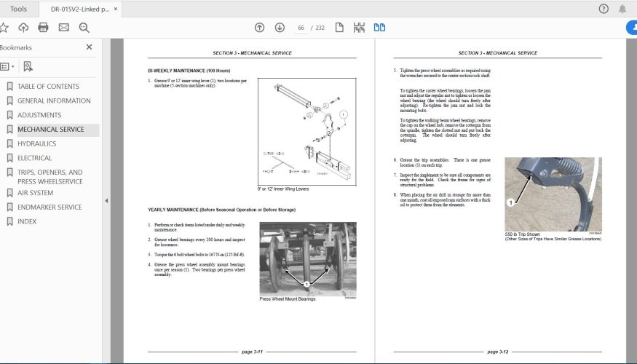The height and width of the screenshot is (364, 637).
Task: Print the document using printer icon
Action: pos(43,28)
